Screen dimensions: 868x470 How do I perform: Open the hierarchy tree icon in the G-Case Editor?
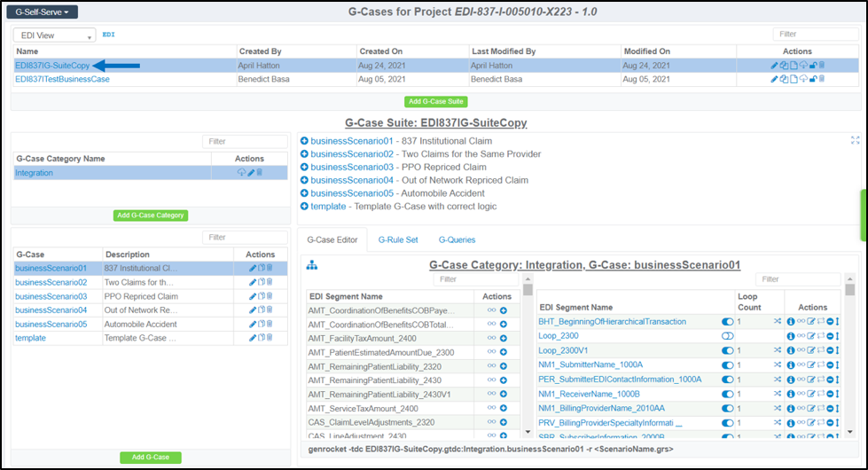[x=312, y=265]
